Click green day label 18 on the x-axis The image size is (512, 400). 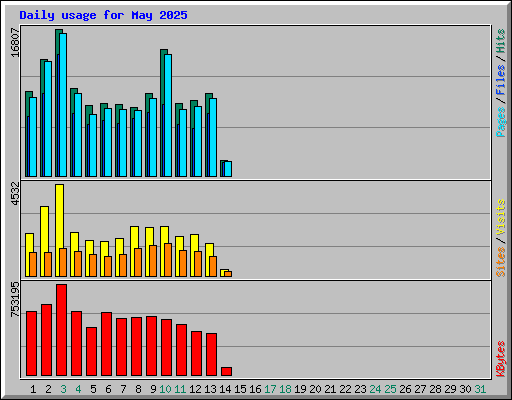(x=285, y=389)
